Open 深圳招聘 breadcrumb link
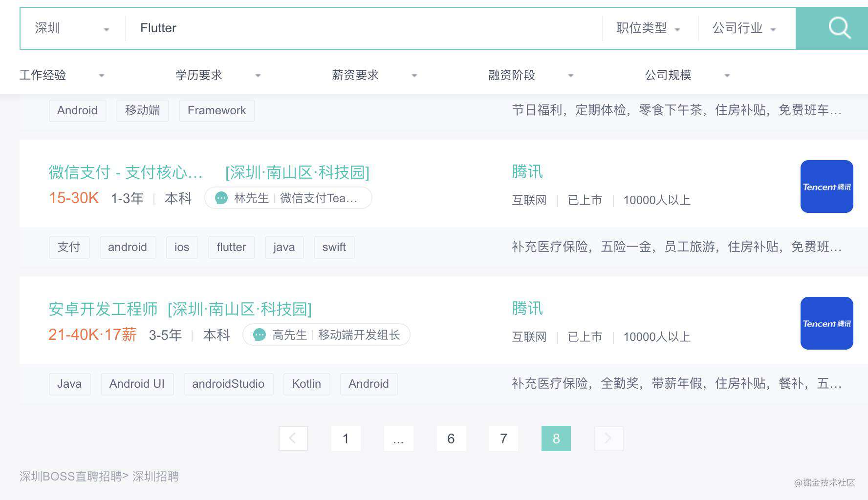 pyautogui.click(x=156, y=477)
